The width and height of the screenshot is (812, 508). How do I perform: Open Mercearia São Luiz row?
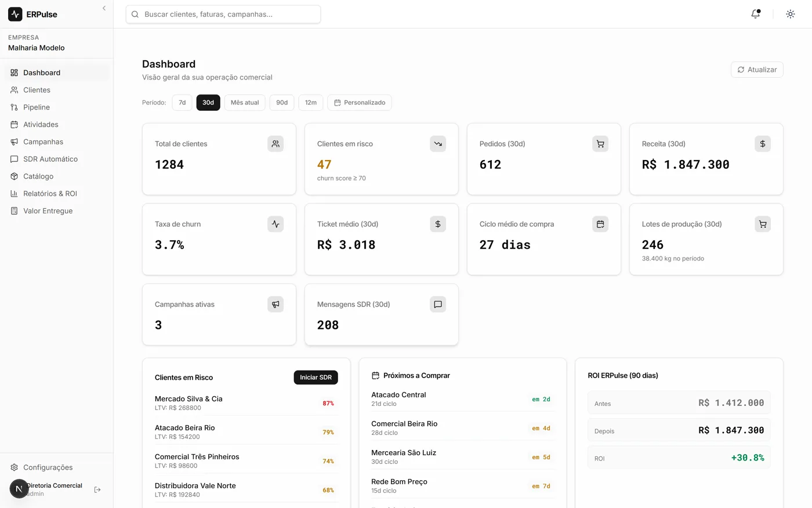click(x=463, y=457)
